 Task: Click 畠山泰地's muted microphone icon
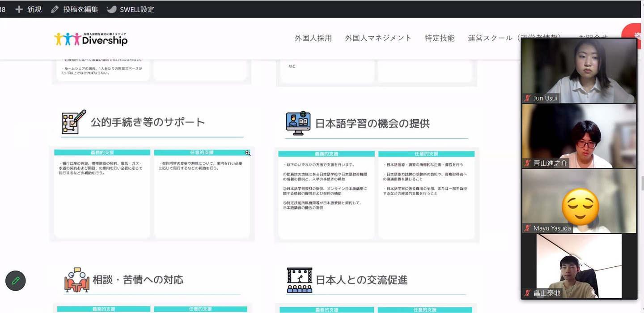coord(528,293)
